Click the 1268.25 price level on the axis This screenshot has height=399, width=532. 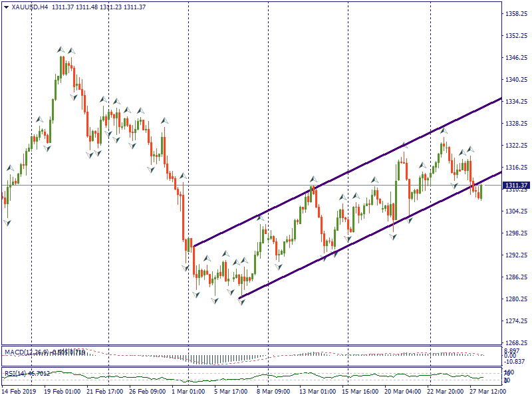[515, 343]
